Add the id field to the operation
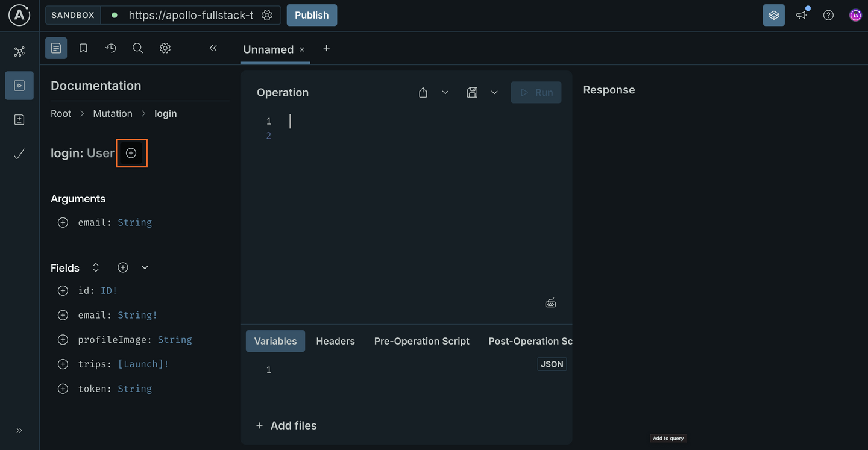 pos(63,290)
